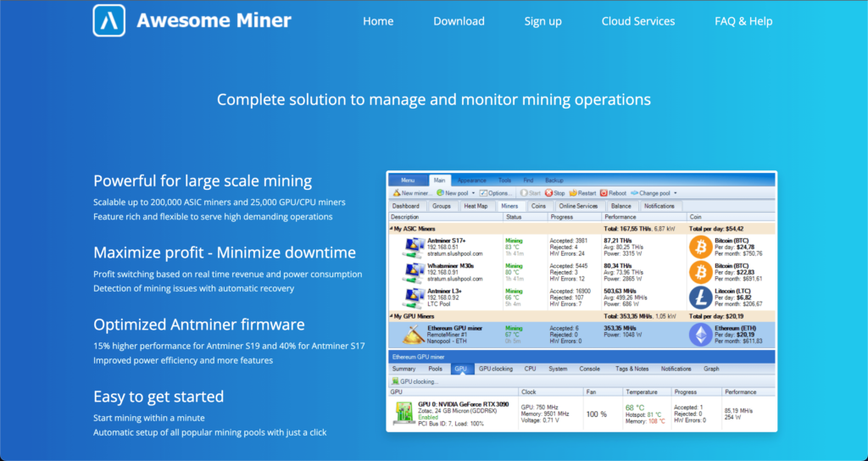Open the Download page link

[459, 21]
